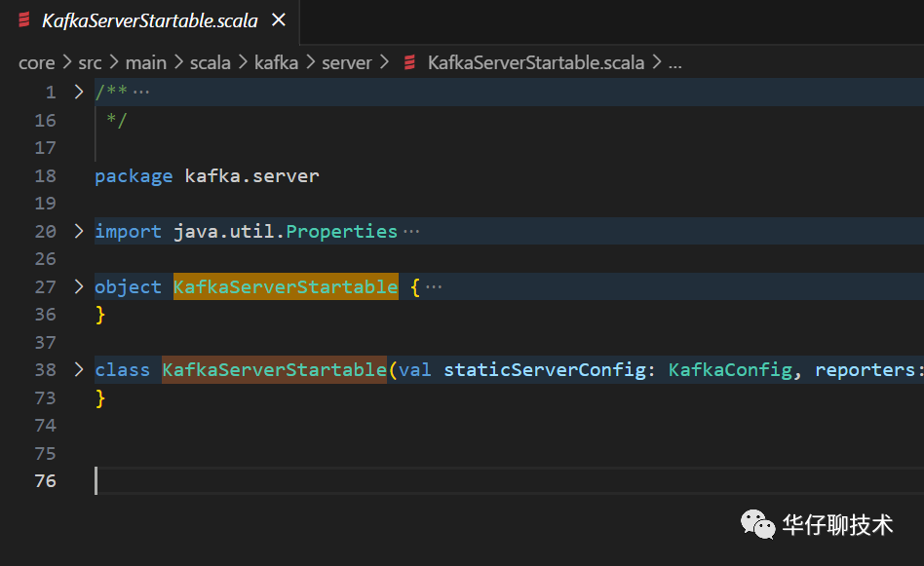The image size is (924, 566).
Task: Select the KafkaServerStartable.scala editor tab
Action: click(x=150, y=21)
